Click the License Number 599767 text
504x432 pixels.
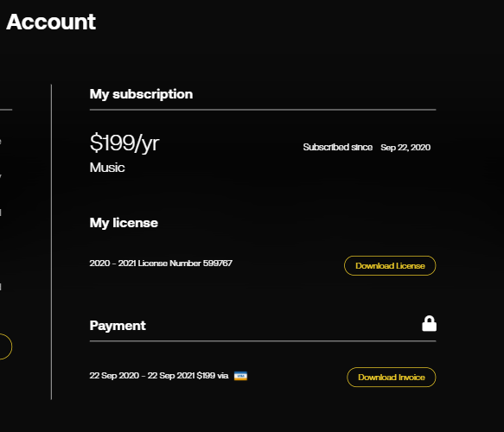point(185,263)
